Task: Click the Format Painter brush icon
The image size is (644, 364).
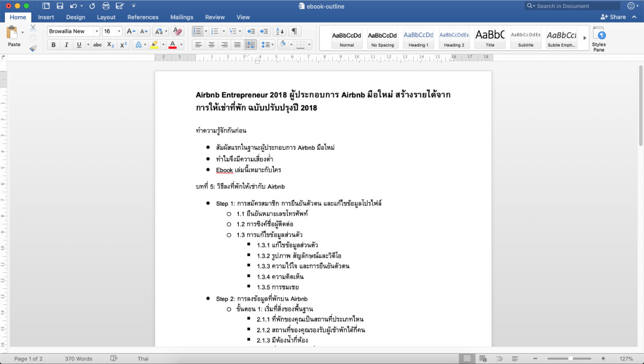Action: coord(33,48)
